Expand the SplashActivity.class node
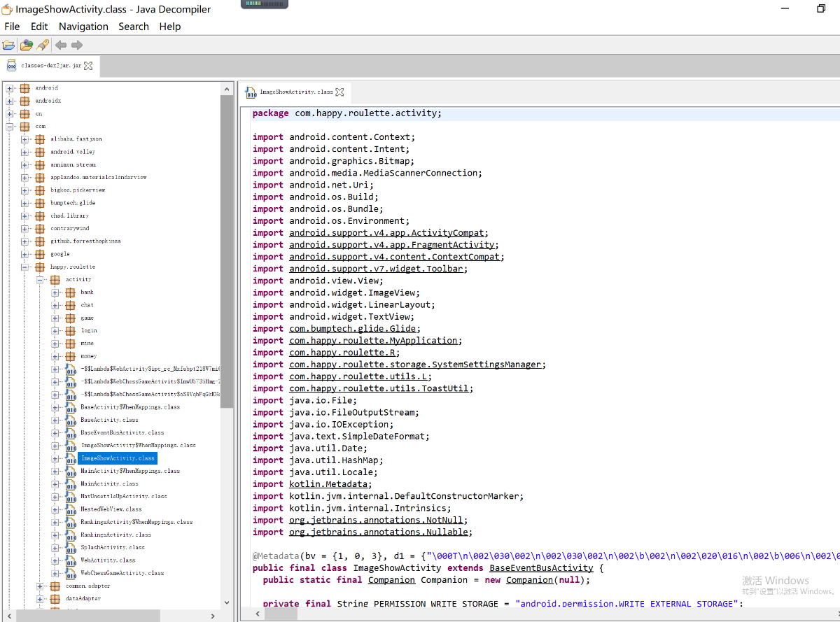This screenshot has height=622, width=840. pyautogui.click(x=56, y=548)
